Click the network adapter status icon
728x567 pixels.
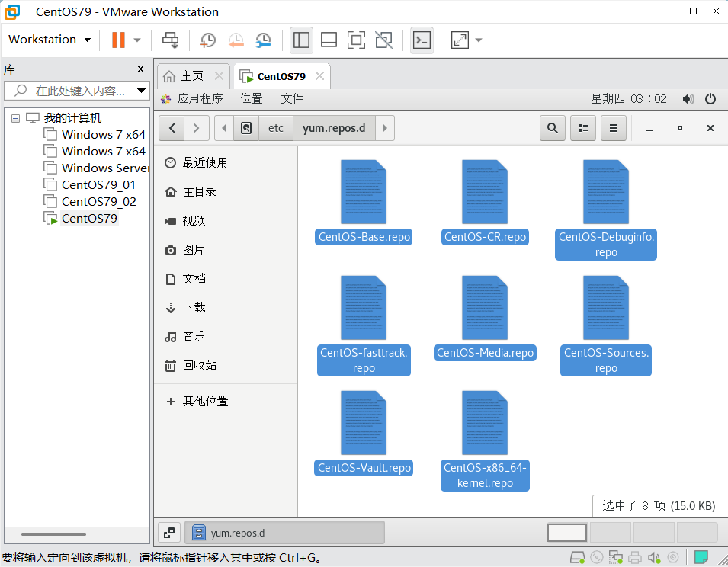pos(616,557)
